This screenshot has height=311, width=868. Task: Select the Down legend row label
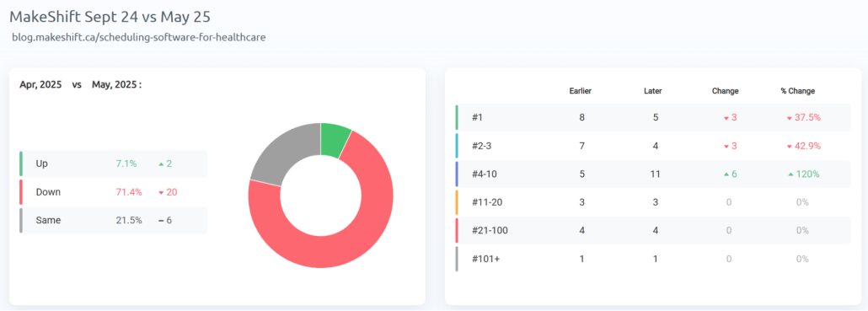pos(48,192)
